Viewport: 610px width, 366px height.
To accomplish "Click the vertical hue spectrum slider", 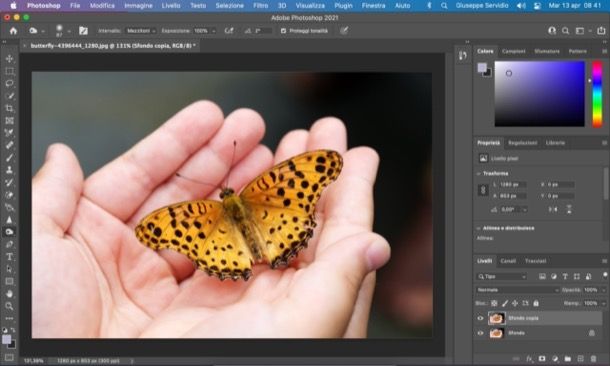I will point(597,94).
